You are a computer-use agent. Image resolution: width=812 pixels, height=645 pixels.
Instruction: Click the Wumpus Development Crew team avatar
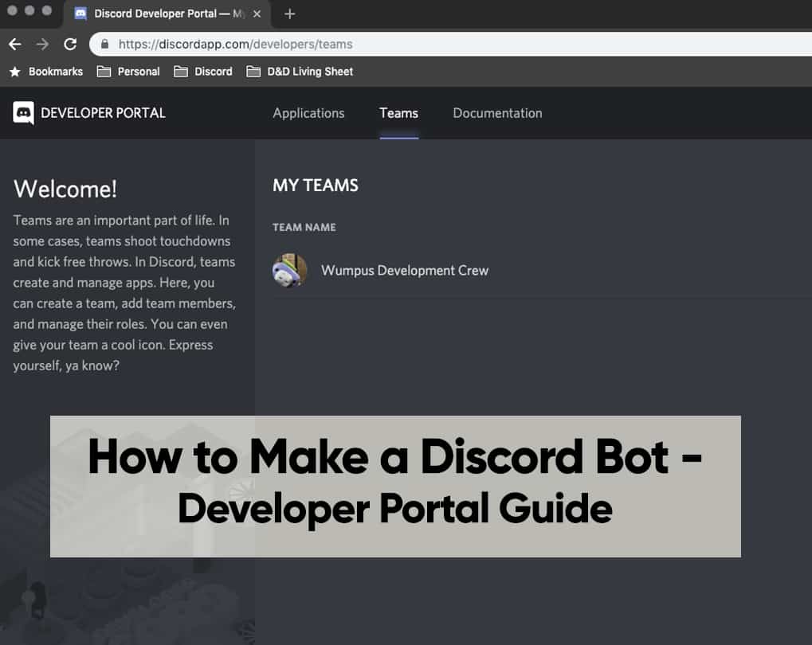coord(289,270)
